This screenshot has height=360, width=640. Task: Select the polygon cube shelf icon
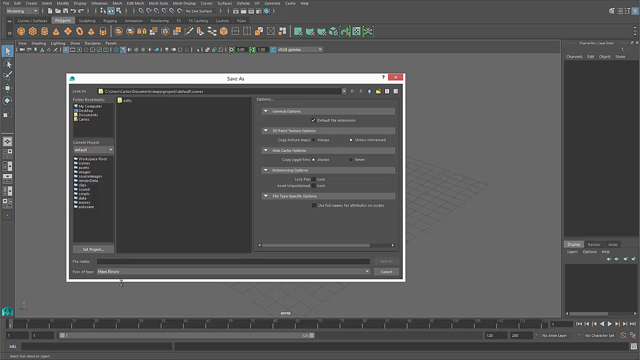[33, 31]
